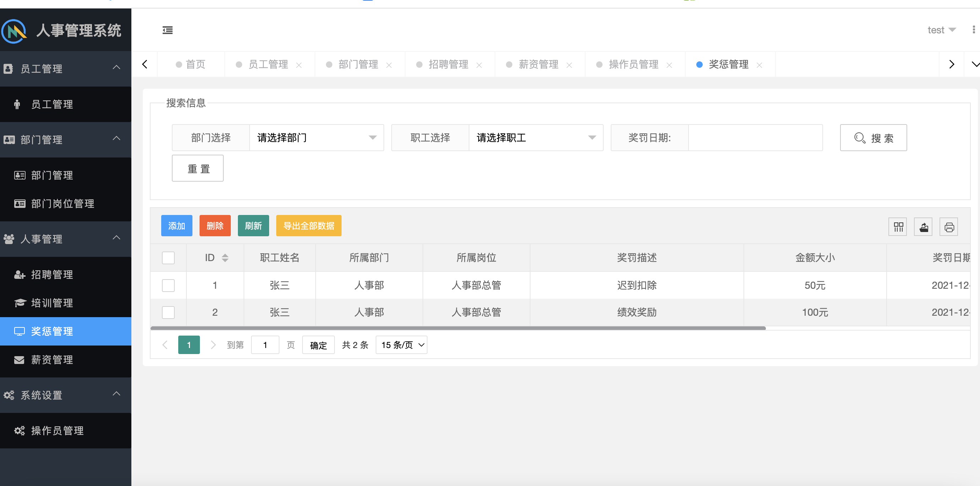The height and width of the screenshot is (486, 980).
Task: Toggle the select-all header checkbox
Action: 168,258
